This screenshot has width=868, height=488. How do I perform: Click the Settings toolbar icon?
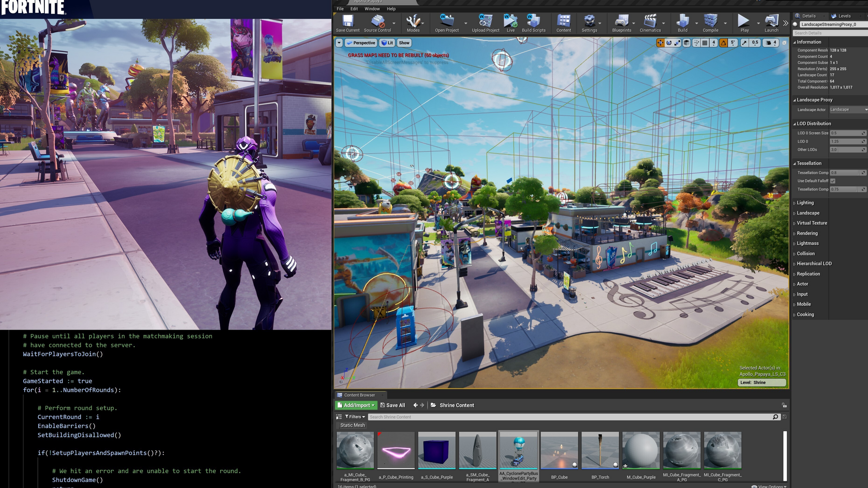pyautogui.click(x=589, y=23)
